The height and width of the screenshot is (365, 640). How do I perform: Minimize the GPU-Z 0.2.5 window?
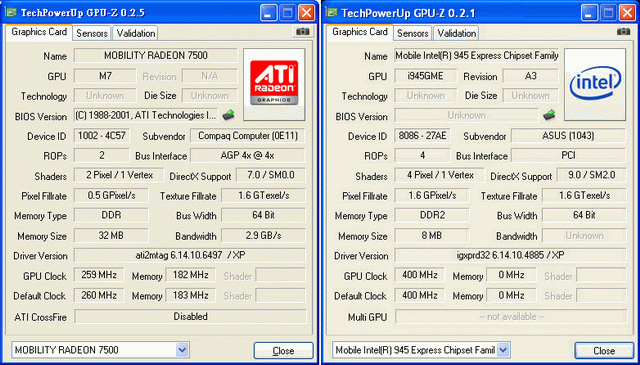268,13
